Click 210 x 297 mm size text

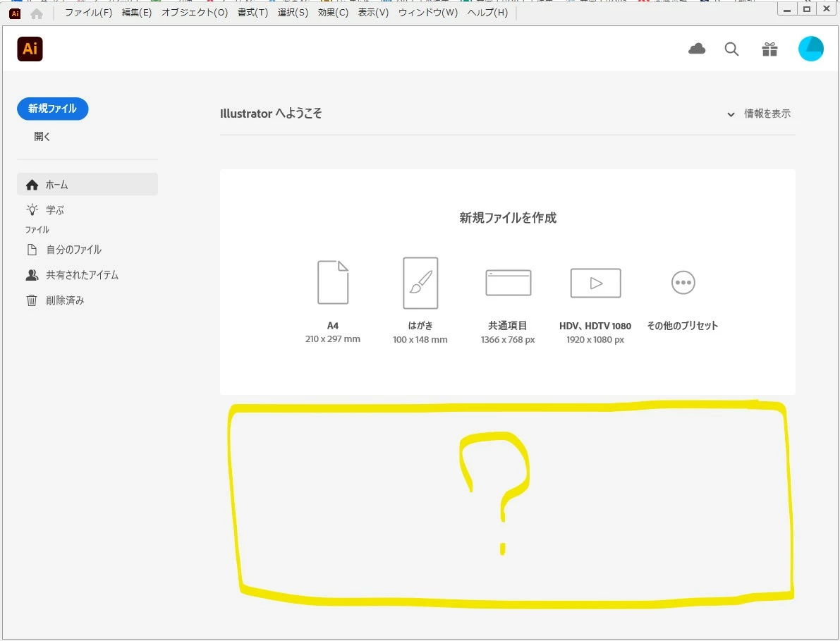point(333,339)
